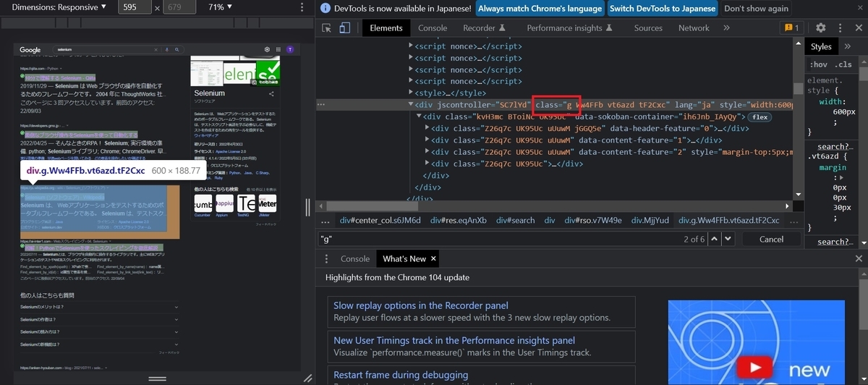Collapse the div jscontroller SC7lYd node
Viewport: 868px width, 385px height.
point(412,105)
